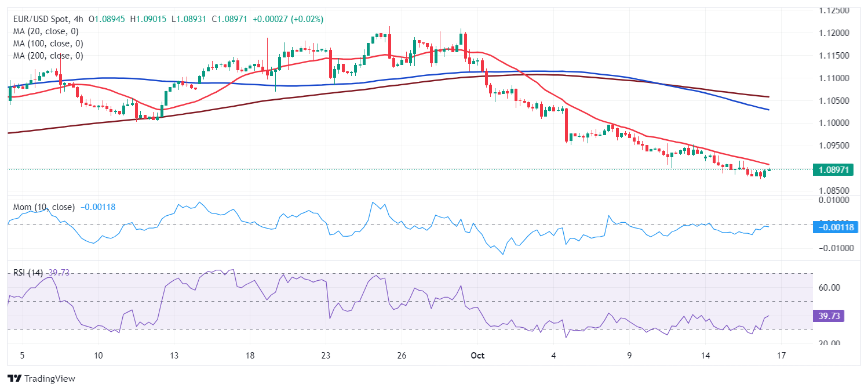Click the Mom (10, close) indicator label
The width and height of the screenshot is (868, 391).
(x=43, y=207)
